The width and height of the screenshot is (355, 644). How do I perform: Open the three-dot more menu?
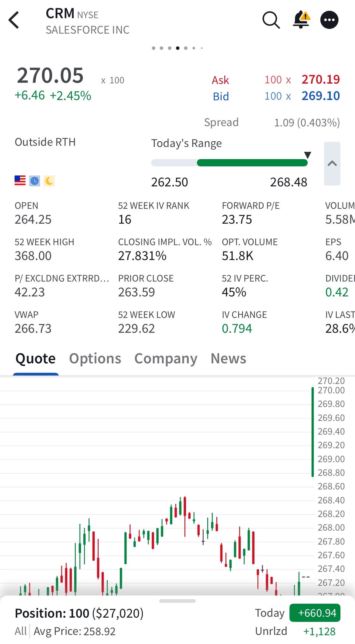pos(329,20)
